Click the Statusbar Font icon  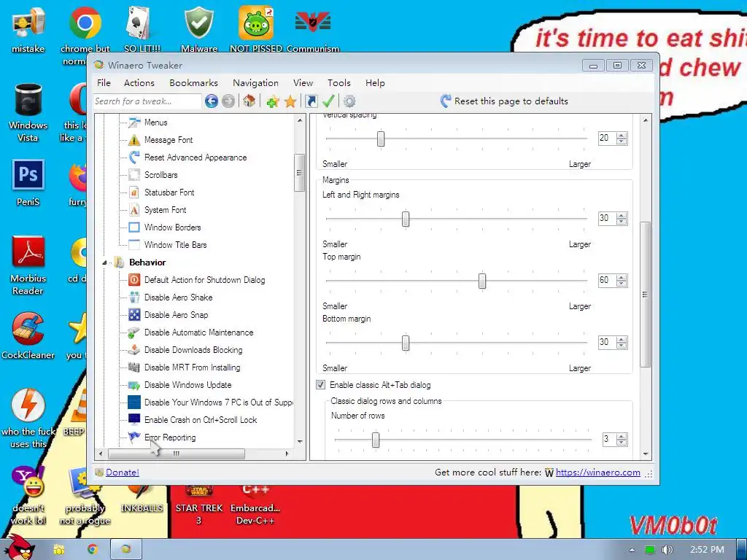coord(134,192)
